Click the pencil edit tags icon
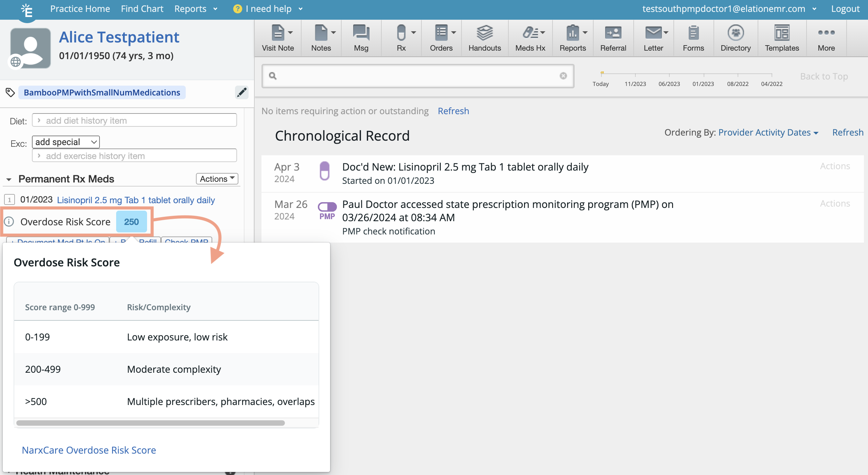 [x=241, y=92]
